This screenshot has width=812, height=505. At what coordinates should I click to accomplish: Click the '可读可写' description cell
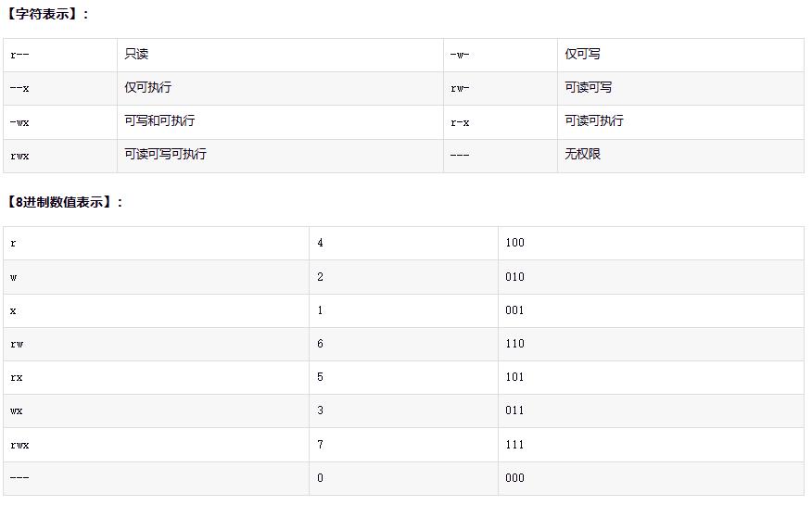point(589,88)
